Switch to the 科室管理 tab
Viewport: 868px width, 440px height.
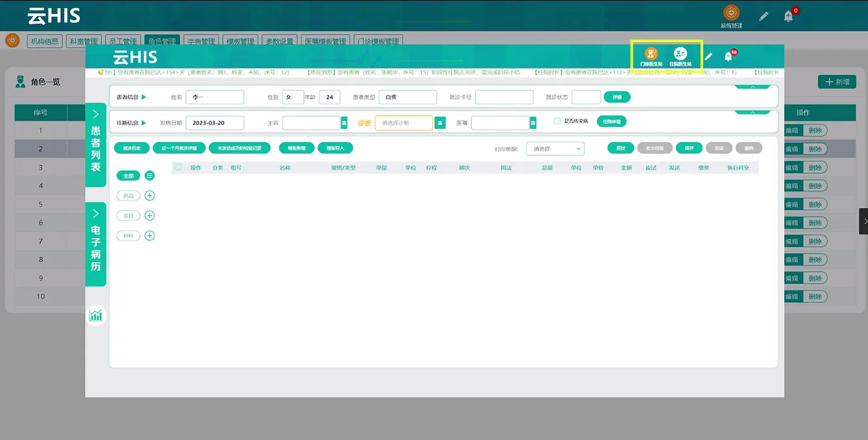coord(83,41)
